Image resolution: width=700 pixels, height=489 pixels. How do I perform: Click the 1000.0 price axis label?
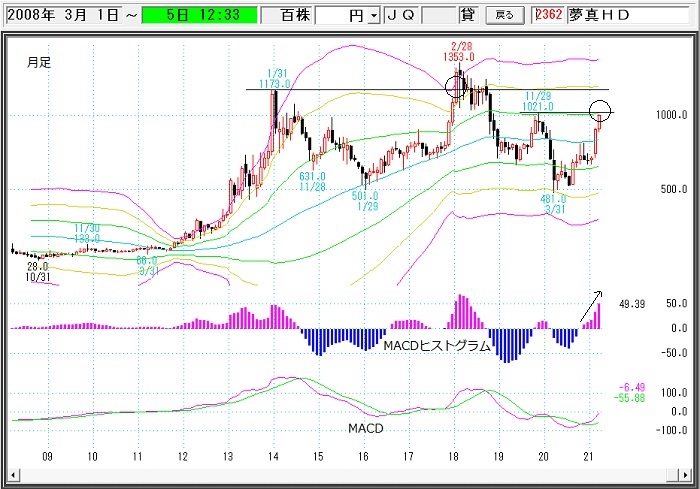(x=671, y=115)
